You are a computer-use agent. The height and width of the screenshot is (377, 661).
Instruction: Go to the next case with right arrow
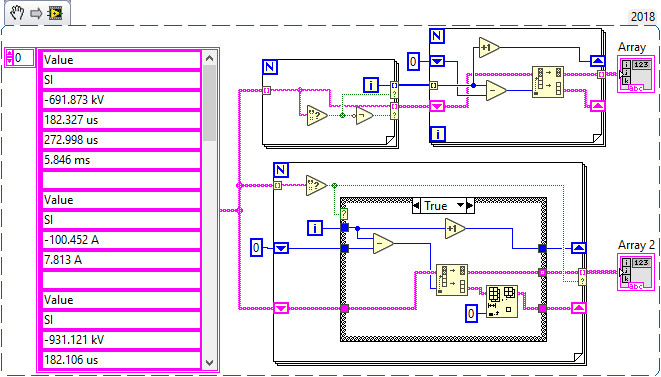470,206
